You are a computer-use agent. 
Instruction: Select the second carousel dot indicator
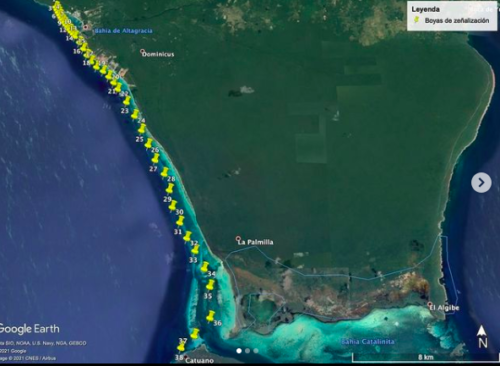coord(247,351)
